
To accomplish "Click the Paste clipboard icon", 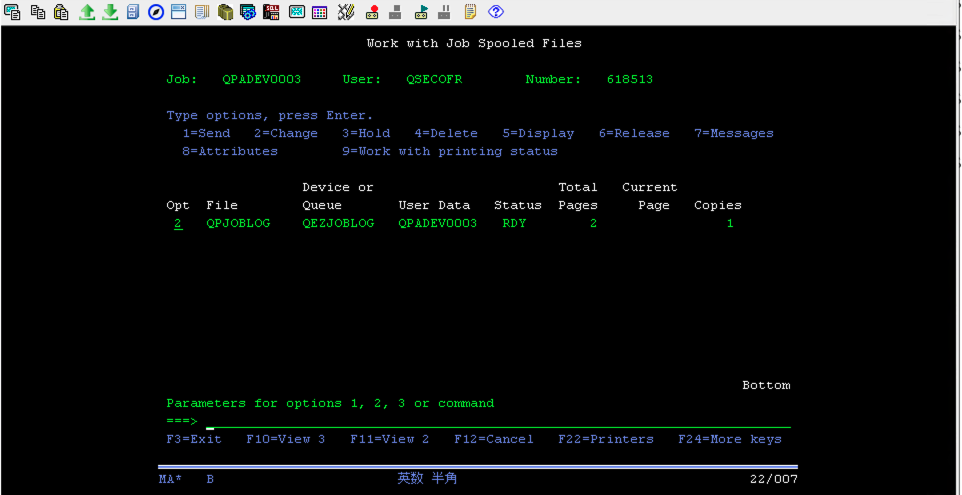I will pyautogui.click(x=61, y=11).
